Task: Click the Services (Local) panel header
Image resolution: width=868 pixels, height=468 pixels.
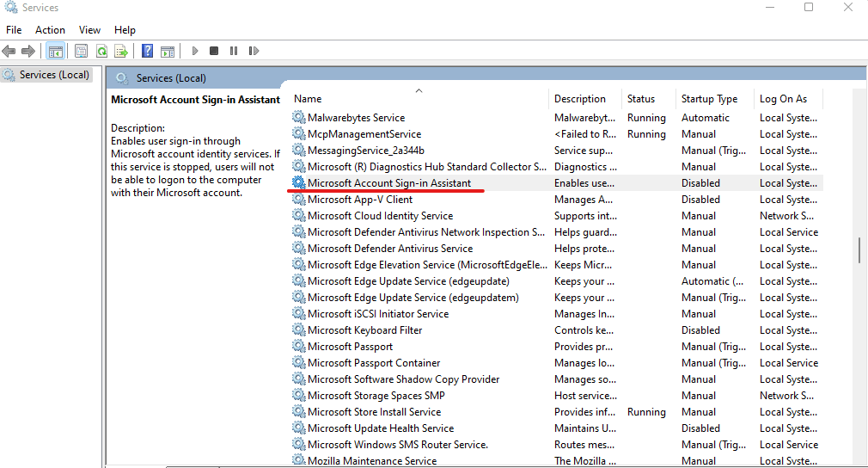Action: [486, 78]
